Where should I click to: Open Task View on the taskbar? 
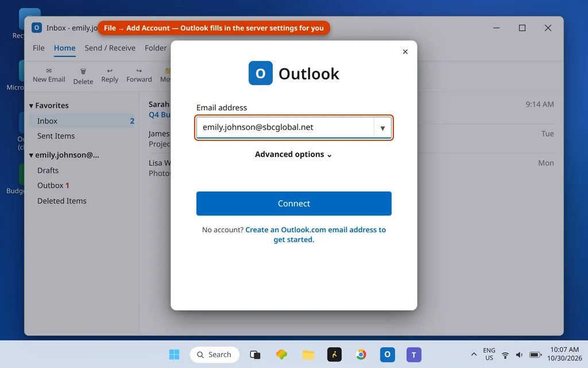point(255,354)
